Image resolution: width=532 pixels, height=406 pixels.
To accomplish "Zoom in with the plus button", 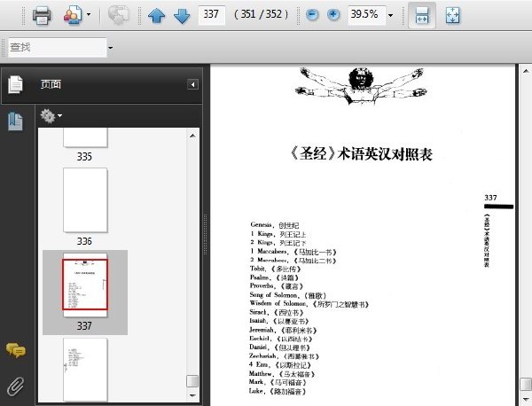I will pyautogui.click(x=333, y=14).
